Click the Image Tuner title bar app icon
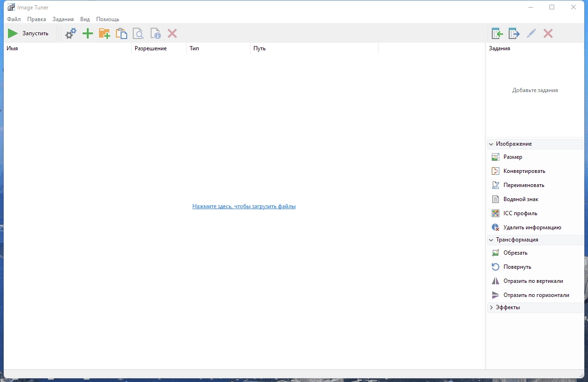 [x=11, y=7]
